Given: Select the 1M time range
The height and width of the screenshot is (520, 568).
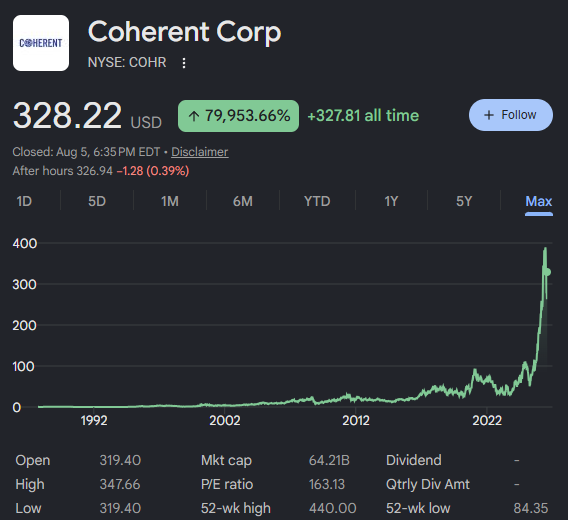Looking at the screenshot, I should (x=170, y=201).
